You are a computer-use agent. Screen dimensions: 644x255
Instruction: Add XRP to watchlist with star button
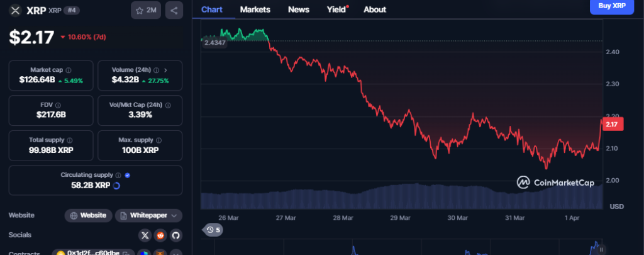tap(146, 10)
